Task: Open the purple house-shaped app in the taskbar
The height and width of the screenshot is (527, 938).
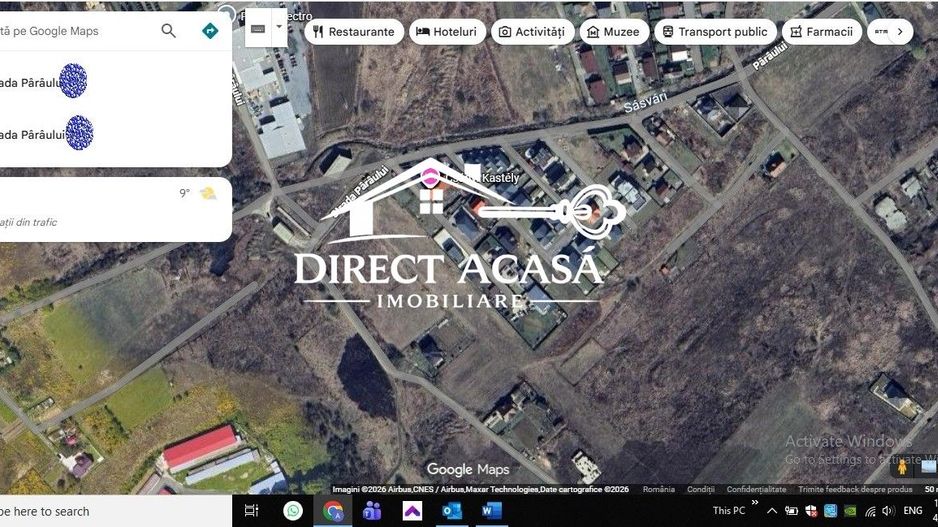Action: (x=412, y=511)
